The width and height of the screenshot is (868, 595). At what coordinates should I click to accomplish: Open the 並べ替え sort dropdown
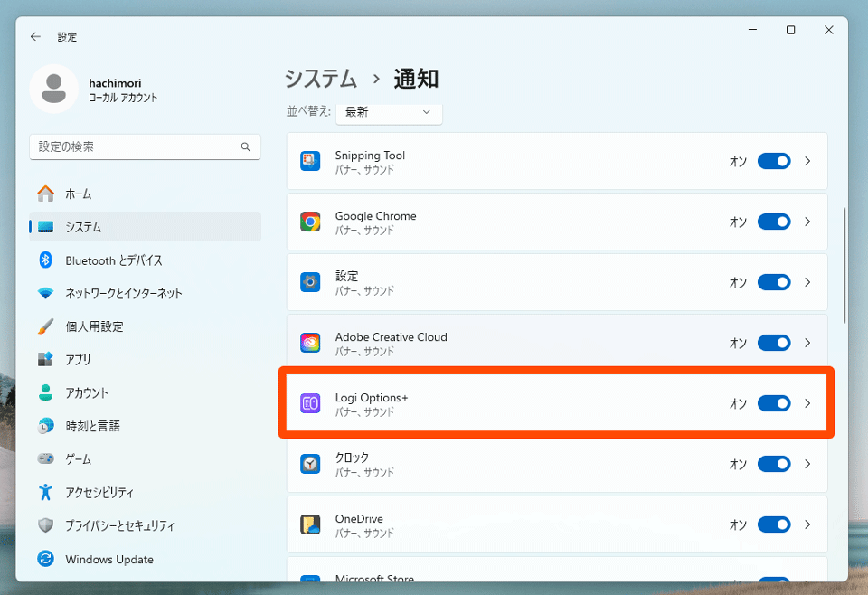(389, 112)
